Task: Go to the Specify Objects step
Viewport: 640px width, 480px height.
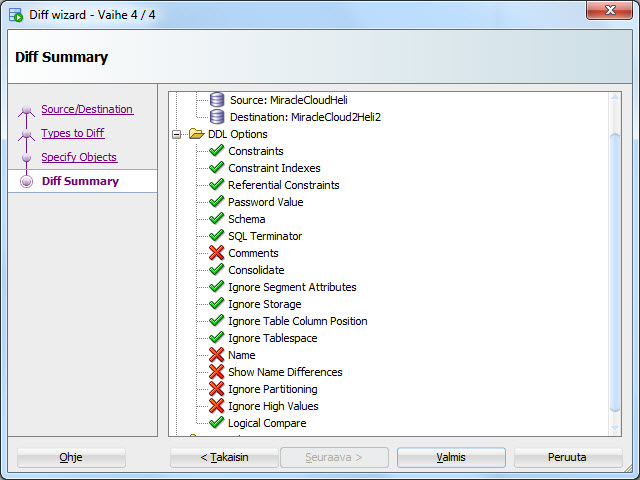Action: (79, 157)
